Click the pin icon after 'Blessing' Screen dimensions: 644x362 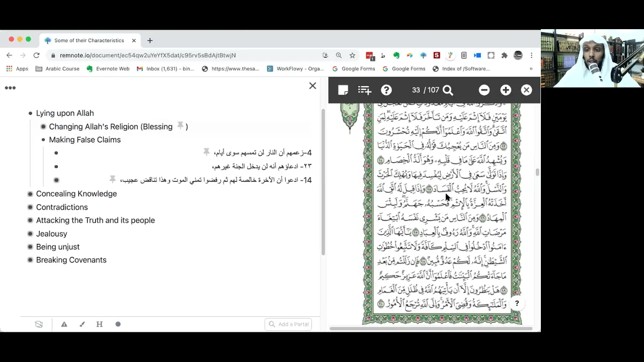(180, 126)
